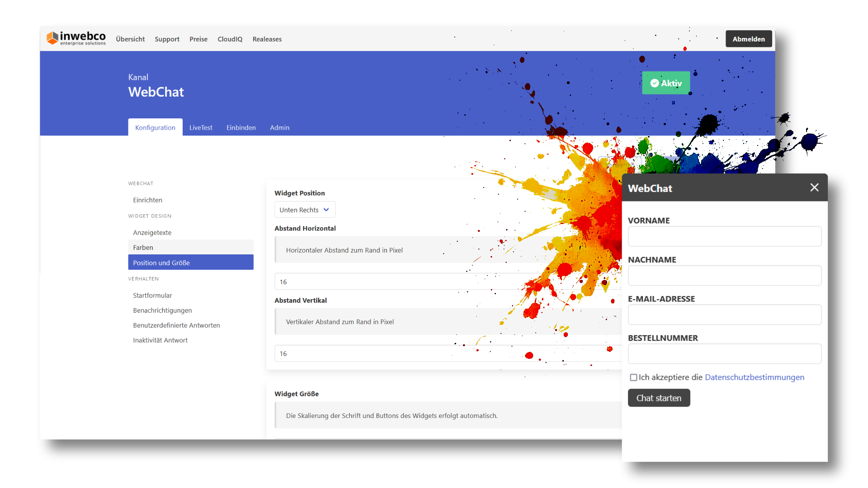Click the VORNAME input field
The height and width of the screenshot is (488, 868).
tap(724, 236)
